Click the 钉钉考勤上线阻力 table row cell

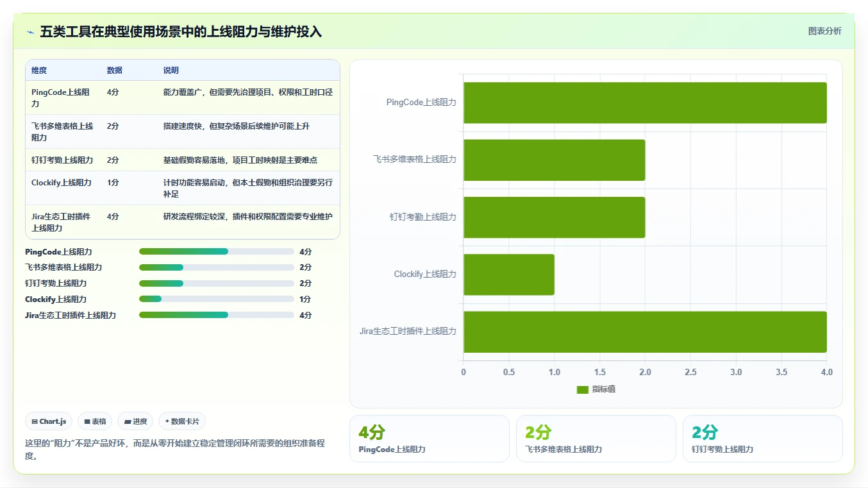62,160
